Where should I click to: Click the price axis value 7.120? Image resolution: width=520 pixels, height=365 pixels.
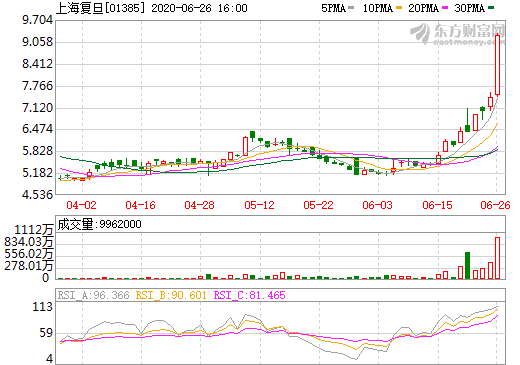tap(38, 108)
